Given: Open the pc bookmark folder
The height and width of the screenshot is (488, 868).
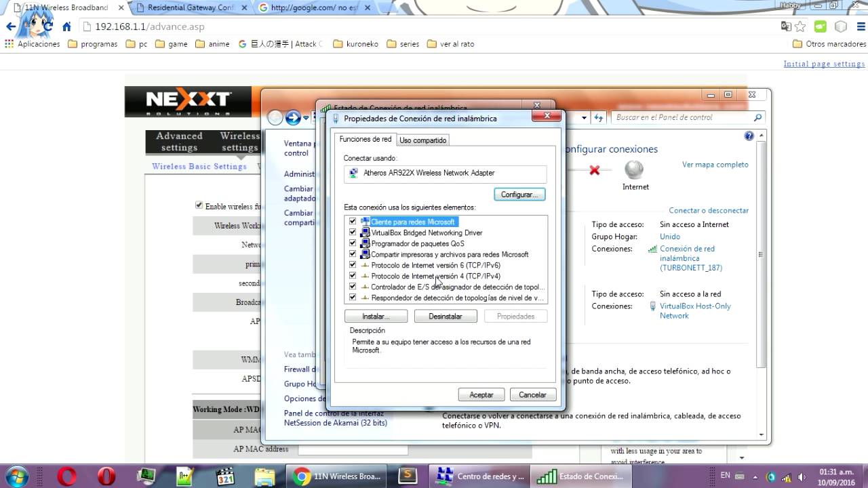Looking at the screenshot, I should [x=136, y=44].
